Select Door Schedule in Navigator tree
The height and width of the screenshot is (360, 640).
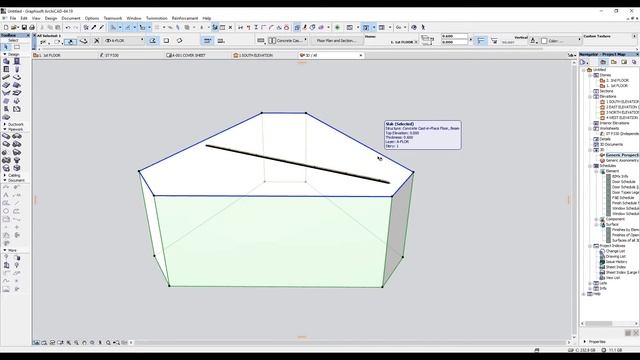[624, 182]
